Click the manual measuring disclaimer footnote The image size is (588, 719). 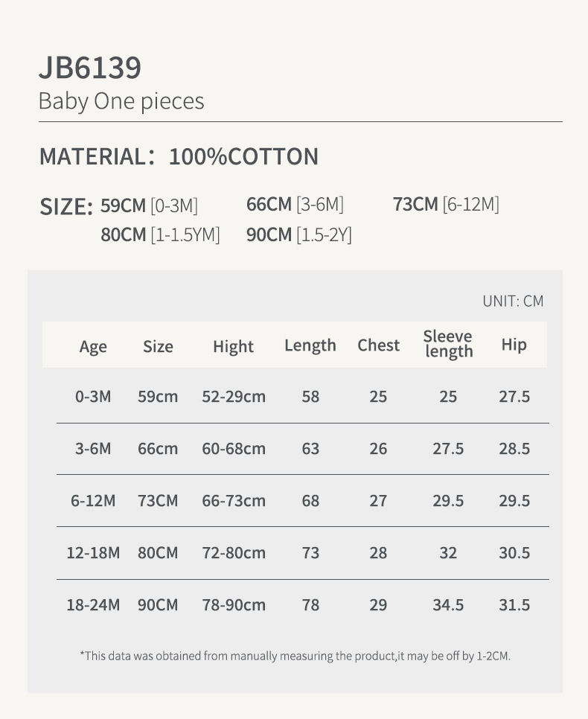click(295, 656)
